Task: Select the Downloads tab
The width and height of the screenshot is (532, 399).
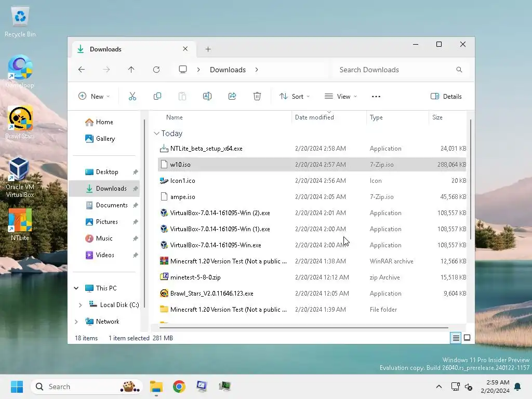Action: 134,49
